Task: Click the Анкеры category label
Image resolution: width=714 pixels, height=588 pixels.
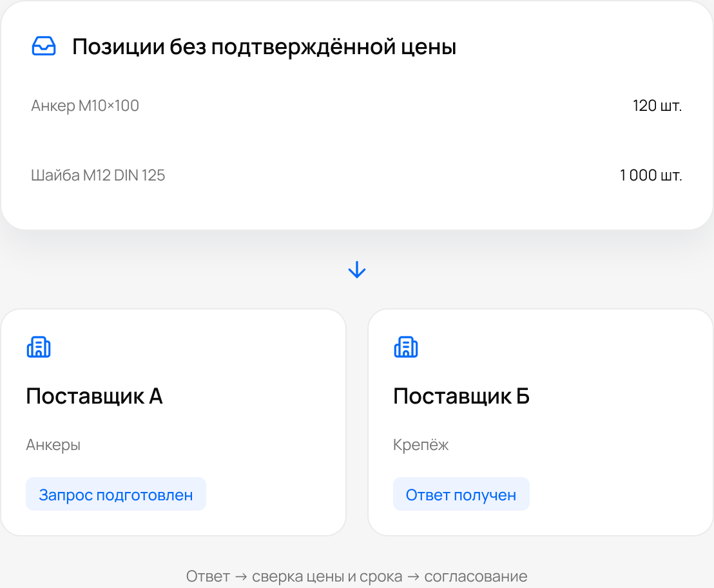Action: pos(53,444)
